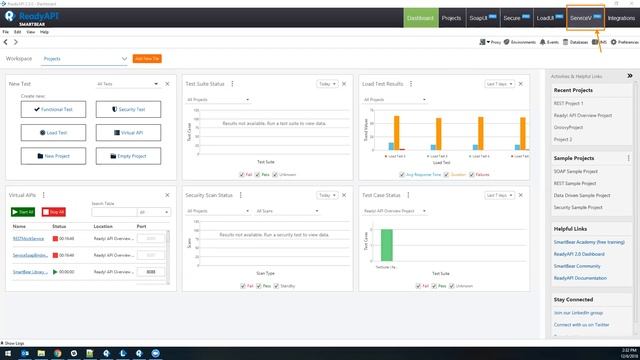Viewport: 640px width, 360px height.
Task: Open the Workspace Projects dropdown
Action: click(x=84, y=59)
